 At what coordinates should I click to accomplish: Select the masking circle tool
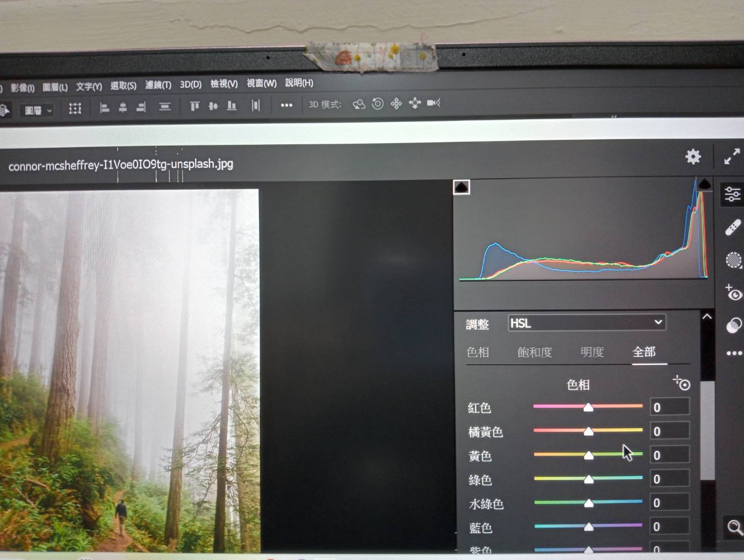click(x=733, y=260)
